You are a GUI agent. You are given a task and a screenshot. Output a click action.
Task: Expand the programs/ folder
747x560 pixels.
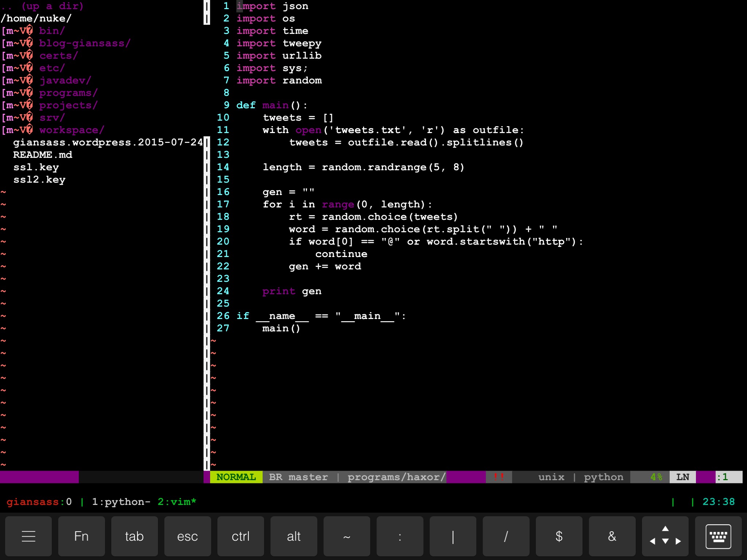coord(68,93)
